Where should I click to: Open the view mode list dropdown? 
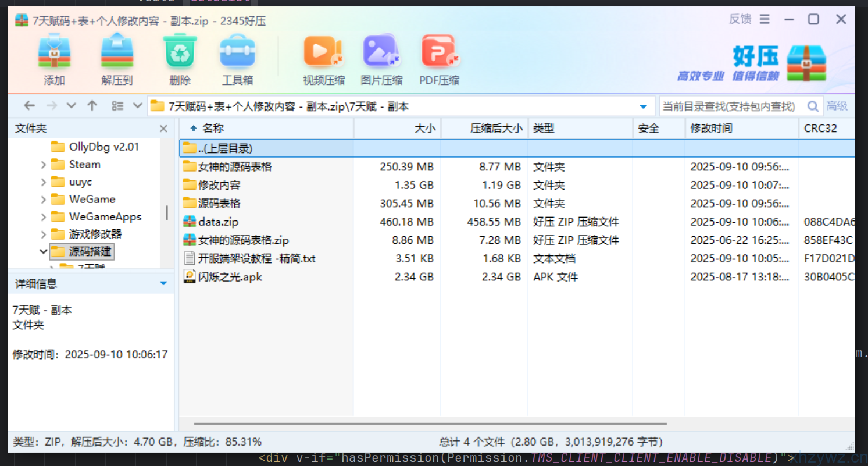137,106
